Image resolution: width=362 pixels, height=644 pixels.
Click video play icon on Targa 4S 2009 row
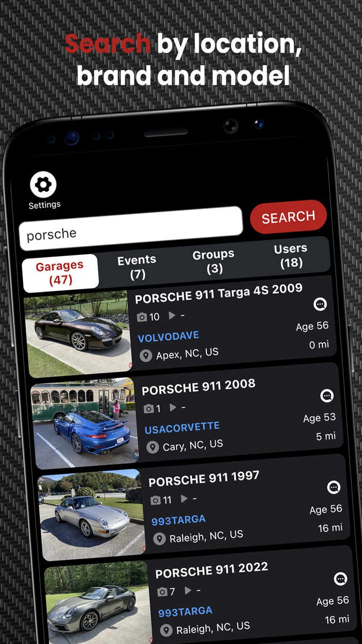(172, 315)
